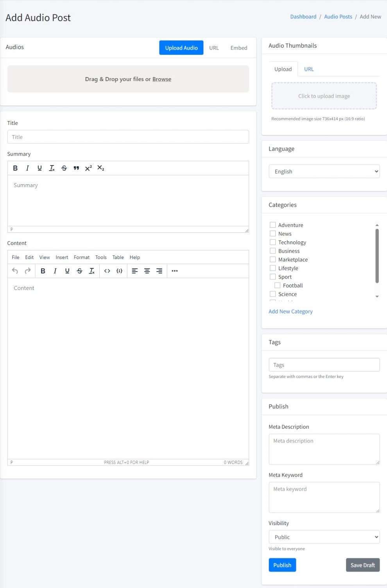Click the blockquote icon in Summary toolbar
The height and width of the screenshot is (588, 387).
point(76,168)
